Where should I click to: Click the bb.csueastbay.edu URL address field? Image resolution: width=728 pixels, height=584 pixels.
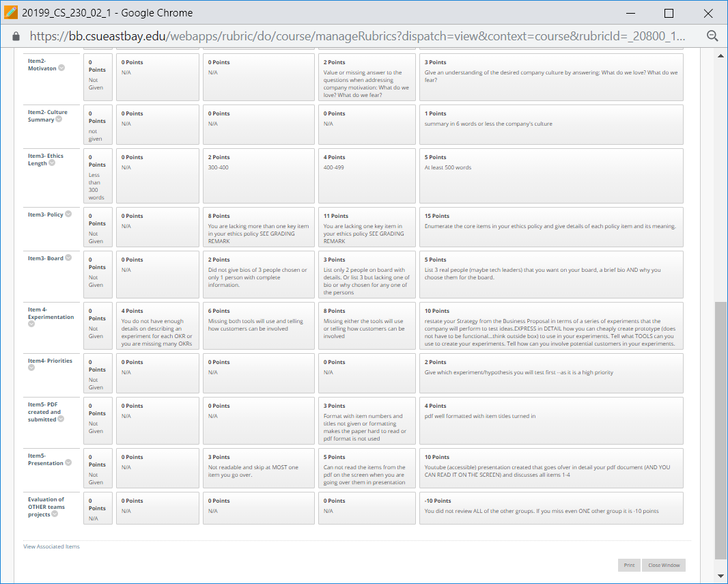coord(341,36)
